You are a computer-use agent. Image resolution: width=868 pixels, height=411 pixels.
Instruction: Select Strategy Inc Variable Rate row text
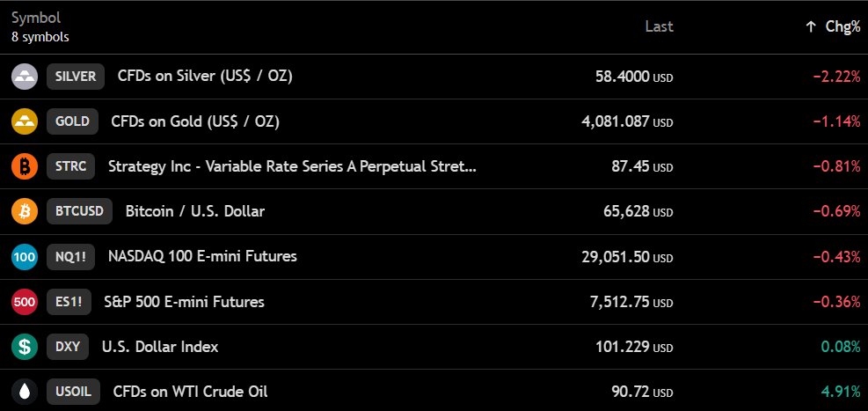[x=292, y=166]
